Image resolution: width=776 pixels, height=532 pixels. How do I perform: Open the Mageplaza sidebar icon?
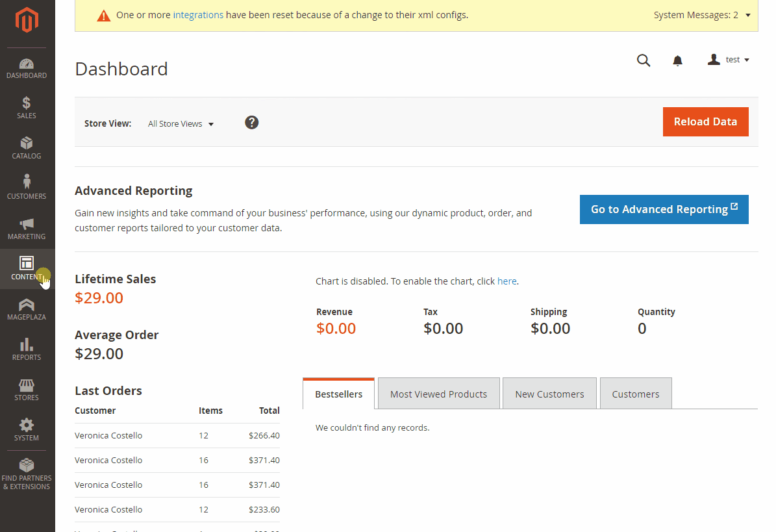[27, 305]
